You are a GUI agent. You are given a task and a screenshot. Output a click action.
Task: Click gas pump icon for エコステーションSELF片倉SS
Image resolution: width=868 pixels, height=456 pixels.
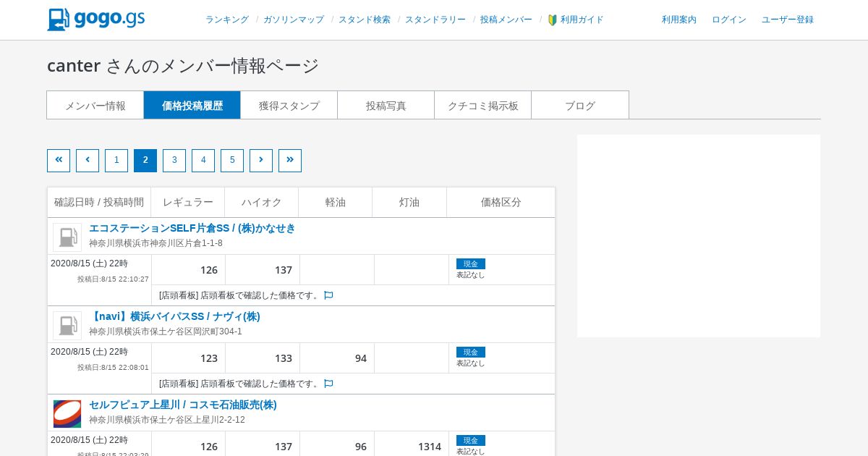point(67,237)
